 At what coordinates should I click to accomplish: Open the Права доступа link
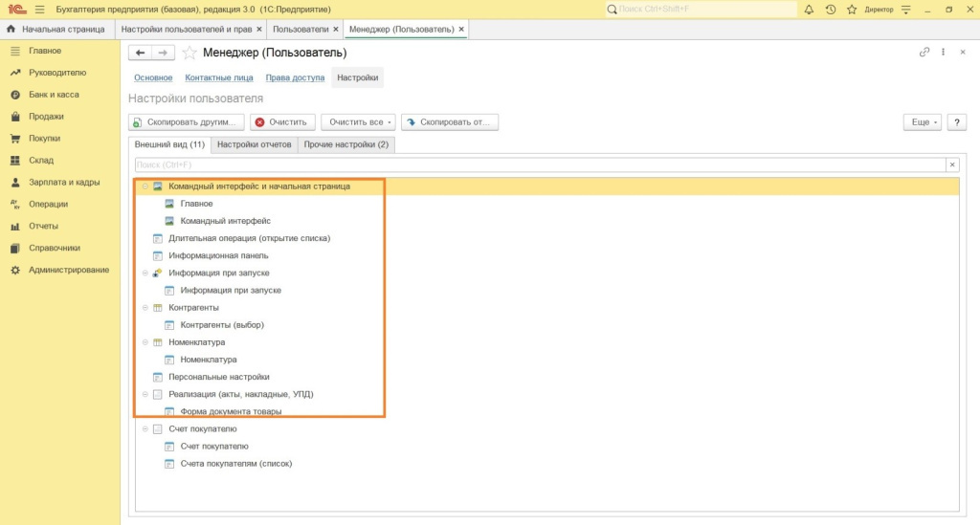(295, 77)
